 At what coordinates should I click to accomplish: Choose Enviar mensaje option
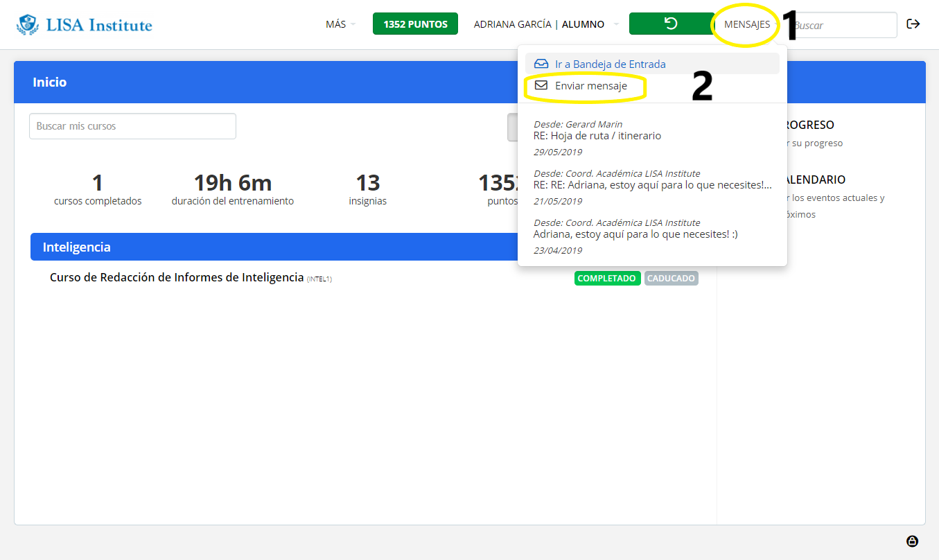[x=590, y=86]
